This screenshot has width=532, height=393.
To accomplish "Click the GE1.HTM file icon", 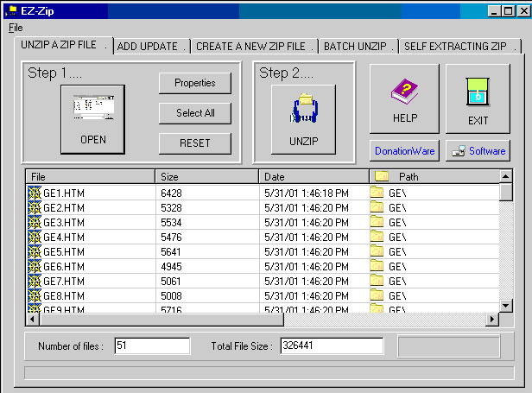I will point(35,193).
